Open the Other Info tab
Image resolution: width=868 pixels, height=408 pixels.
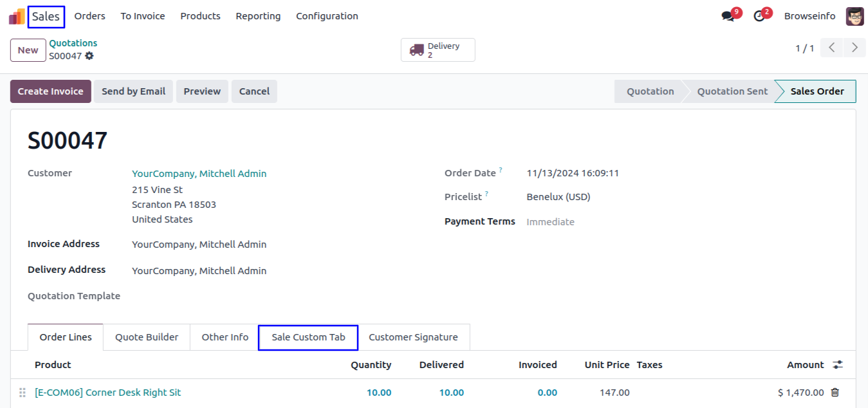(x=225, y=337)
